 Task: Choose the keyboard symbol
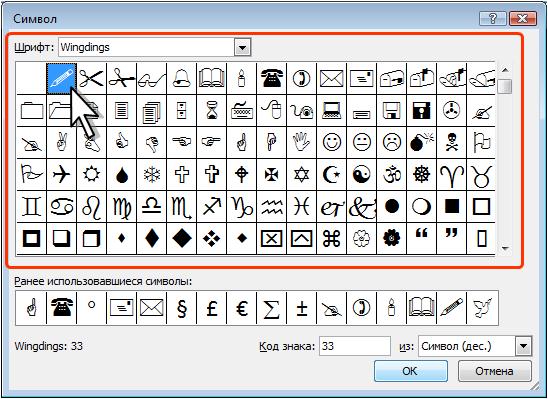(241, 110)
